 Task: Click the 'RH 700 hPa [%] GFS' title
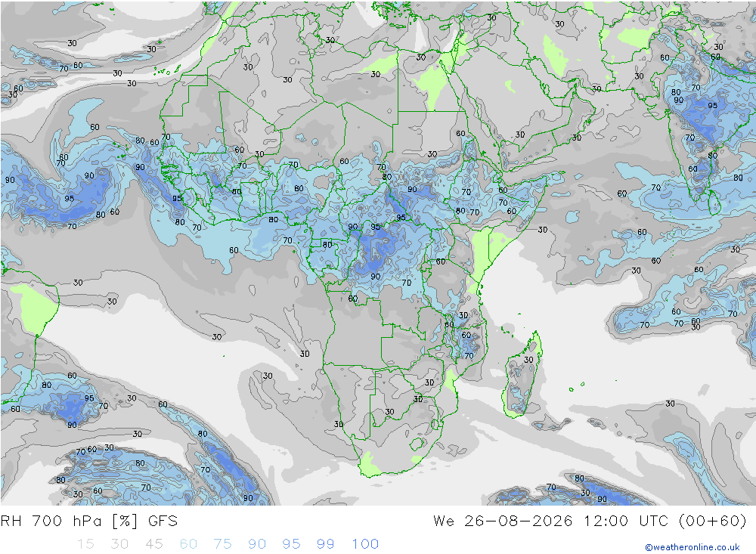pos(89,522)
